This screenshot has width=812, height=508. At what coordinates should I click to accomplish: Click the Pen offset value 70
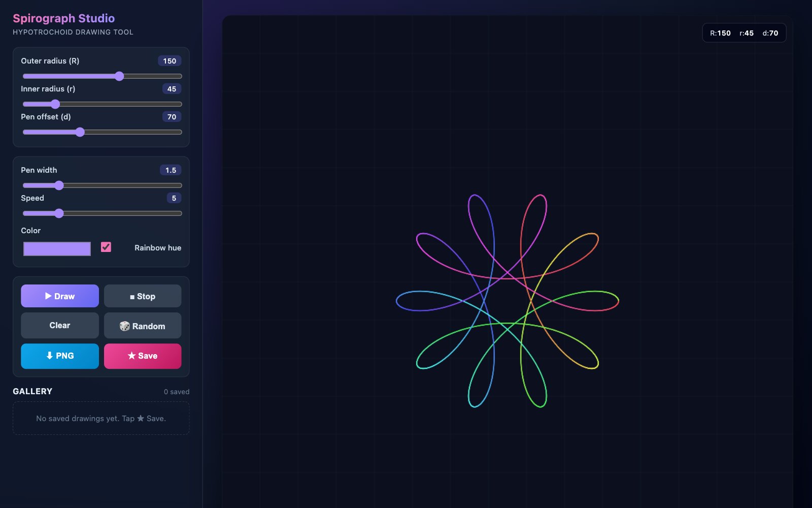pos(172,117)
